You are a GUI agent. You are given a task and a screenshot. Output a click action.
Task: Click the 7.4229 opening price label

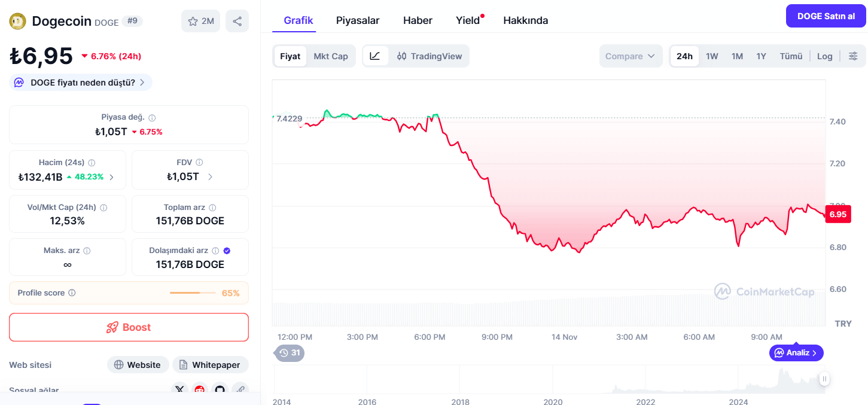click(x=289, y=118)
